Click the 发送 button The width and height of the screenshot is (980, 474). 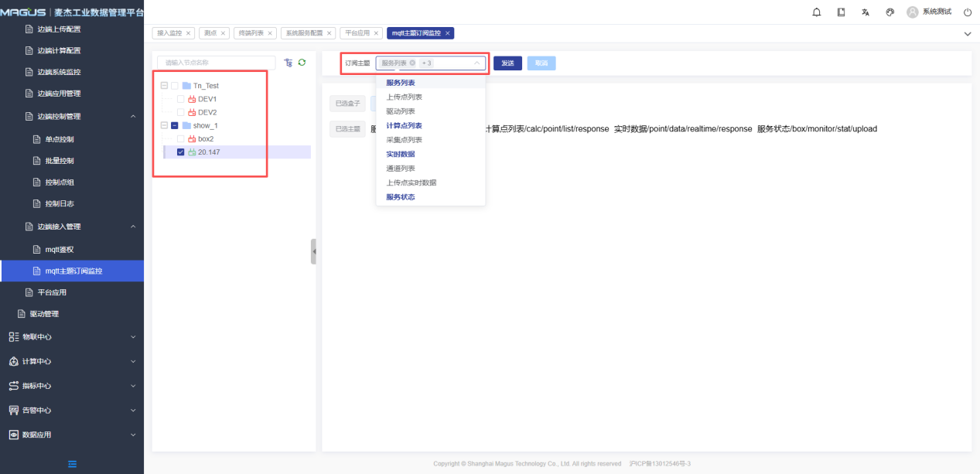tap(507, 63)
